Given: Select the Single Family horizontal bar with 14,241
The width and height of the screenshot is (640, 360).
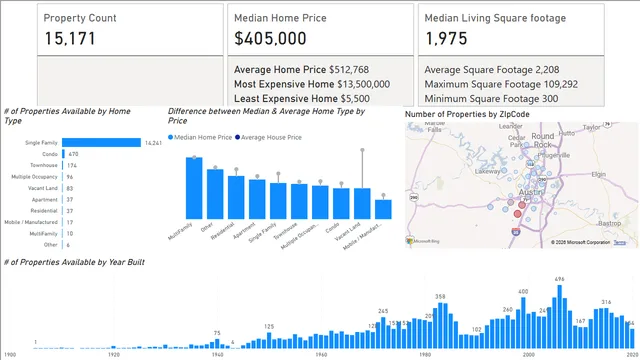Looking at the screenshot, I should pos(102,142).
